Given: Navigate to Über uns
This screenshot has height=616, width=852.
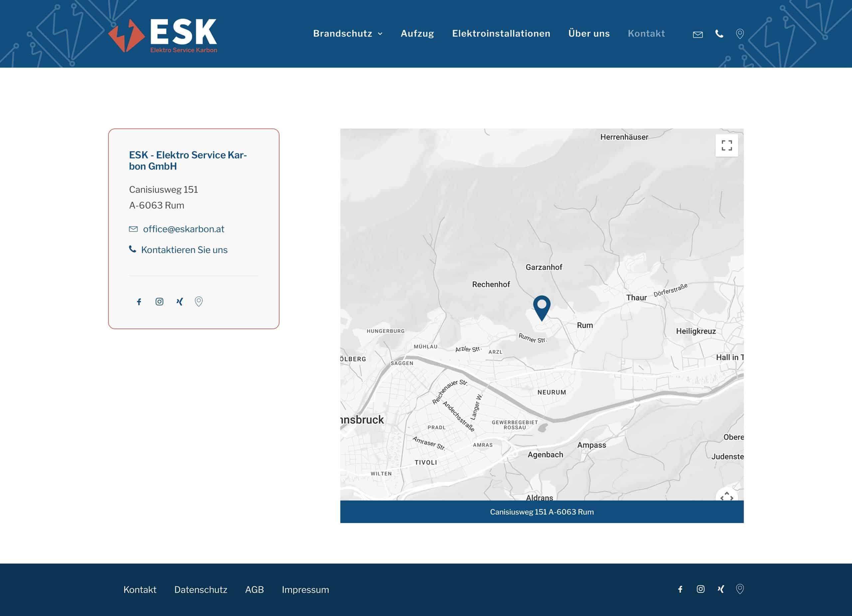Looking at the screenshot, I should tap(589, 33).
